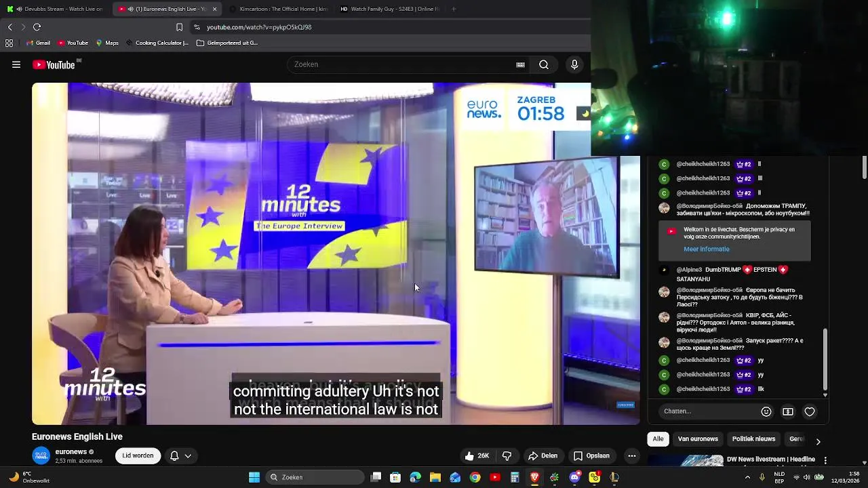The height and width of the screenshot is (488, 868).
Task: Select the Politiek nieuws filter chip
Action: pyautogui.click(x=753, y=439)
